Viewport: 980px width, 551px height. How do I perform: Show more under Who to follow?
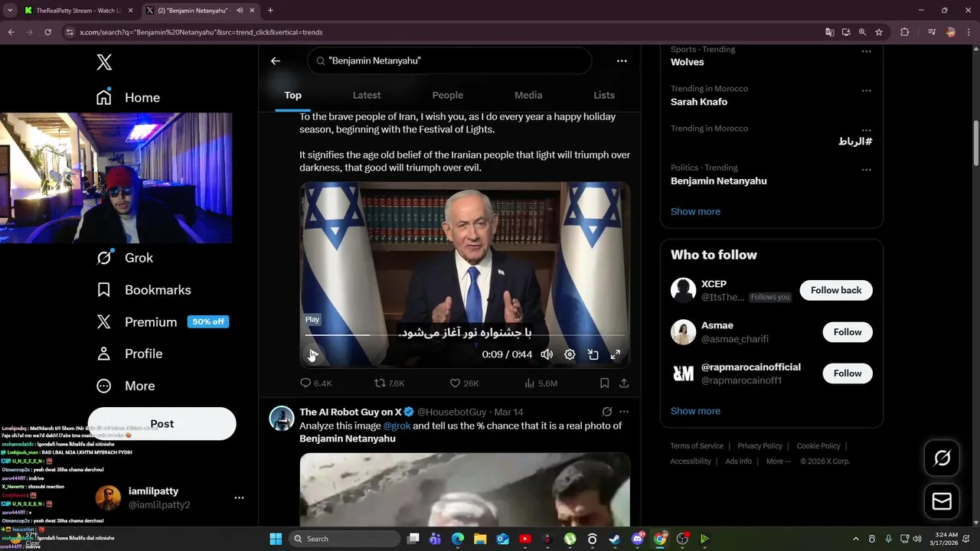(x=695, y=411)
